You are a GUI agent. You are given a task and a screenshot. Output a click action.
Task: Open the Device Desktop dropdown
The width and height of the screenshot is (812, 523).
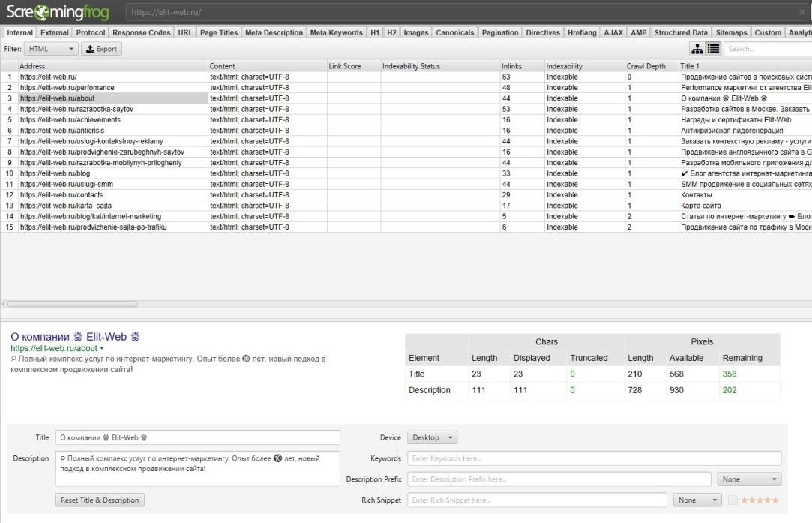[432, 437]
